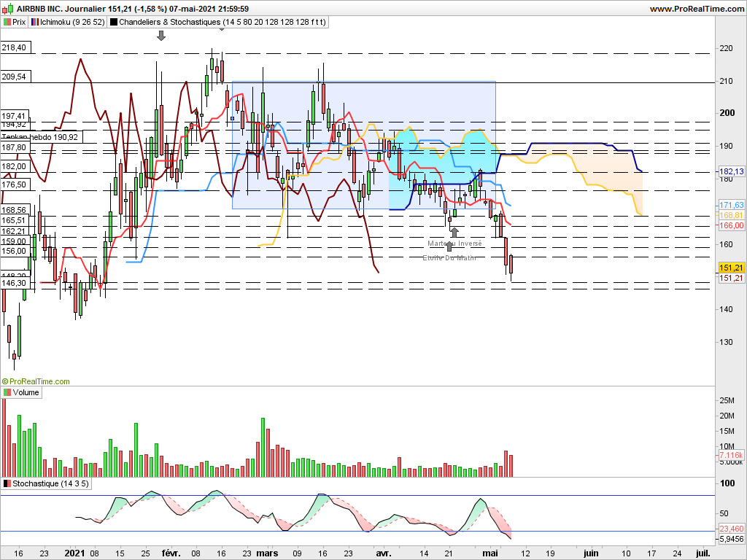Click the dark blue 182,13 axis value
The image size is (747, 560).
(x=731, y=171)
